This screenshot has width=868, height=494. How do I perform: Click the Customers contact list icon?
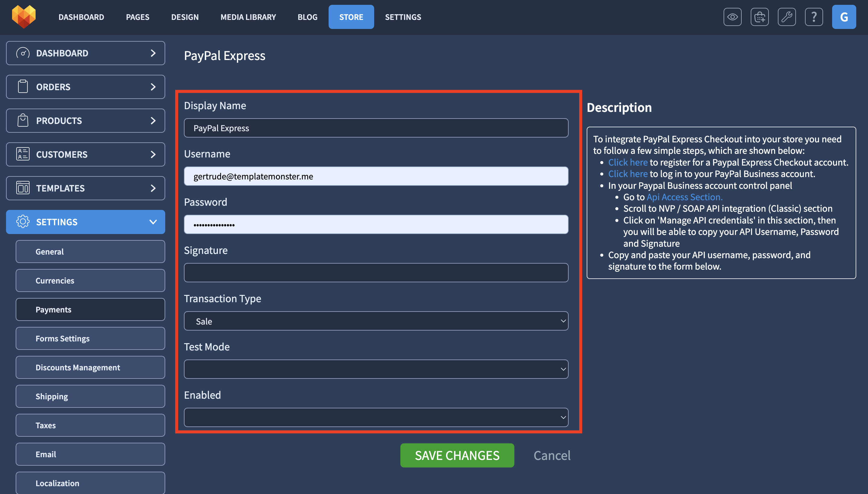(23, 154)
